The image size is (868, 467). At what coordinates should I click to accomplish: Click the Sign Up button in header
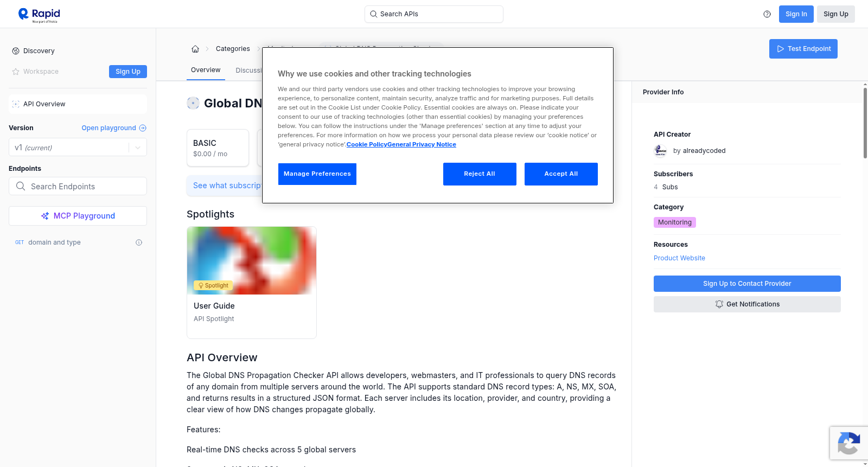[x=836, y=14]
